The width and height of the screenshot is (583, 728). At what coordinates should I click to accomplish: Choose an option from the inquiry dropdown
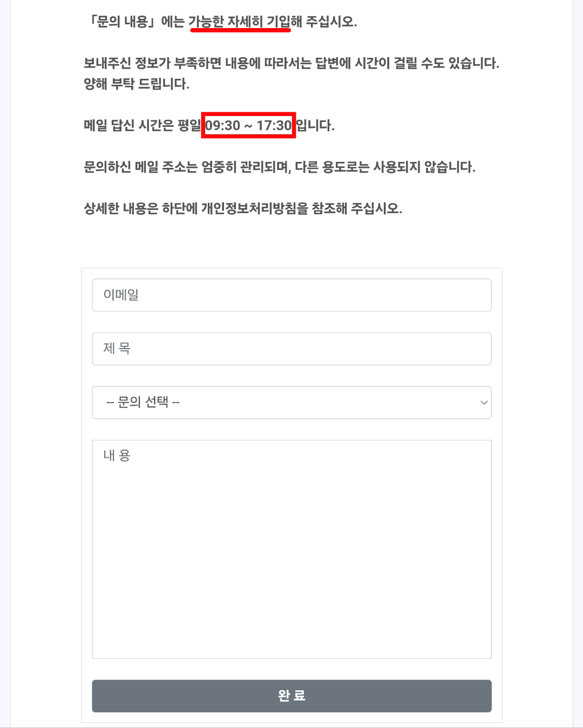coord(291,403)
